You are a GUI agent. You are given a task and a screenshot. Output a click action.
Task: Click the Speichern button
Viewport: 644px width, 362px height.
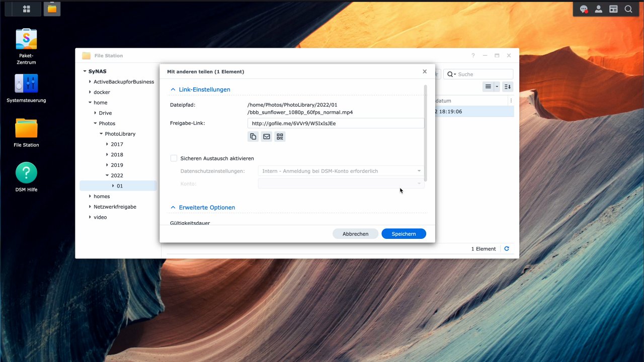[404, 234]
